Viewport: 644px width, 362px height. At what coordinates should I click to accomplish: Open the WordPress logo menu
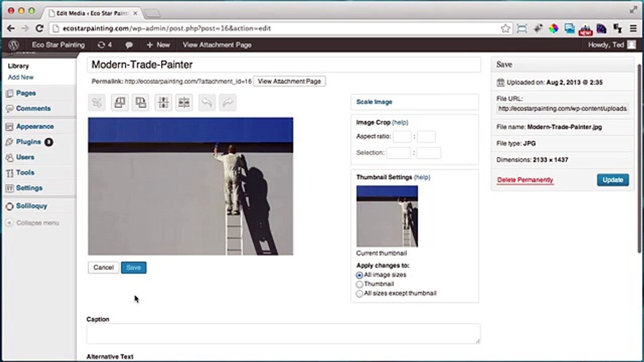coord(14,45)
